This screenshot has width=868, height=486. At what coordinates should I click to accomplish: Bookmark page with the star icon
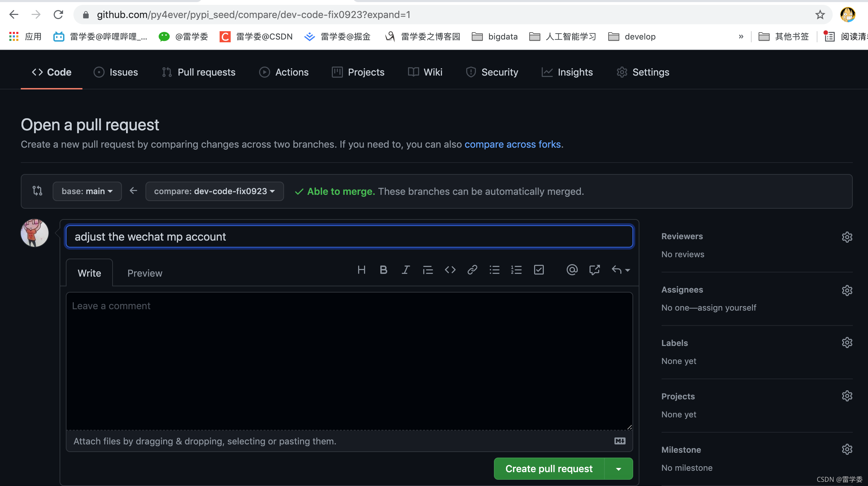[x=820, y=15]
